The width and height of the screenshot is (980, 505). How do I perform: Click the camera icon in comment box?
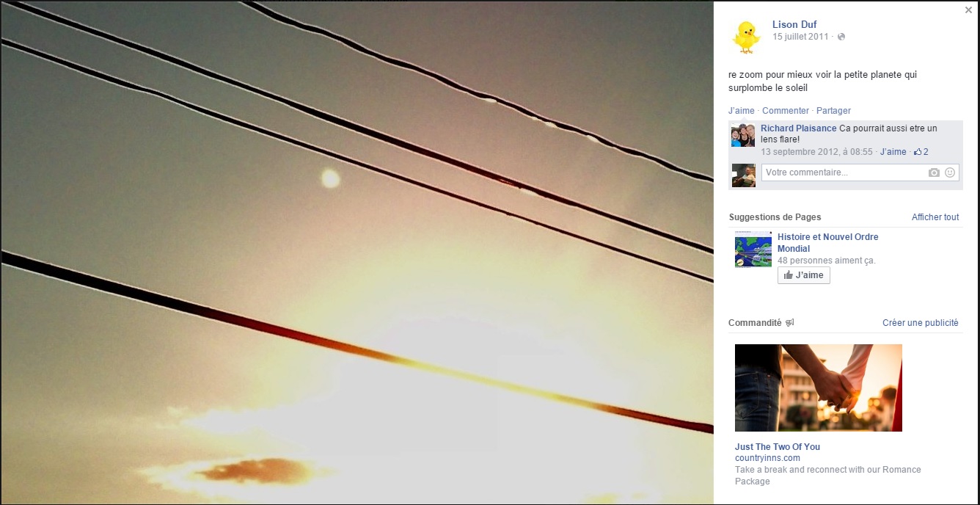[934, 172]
